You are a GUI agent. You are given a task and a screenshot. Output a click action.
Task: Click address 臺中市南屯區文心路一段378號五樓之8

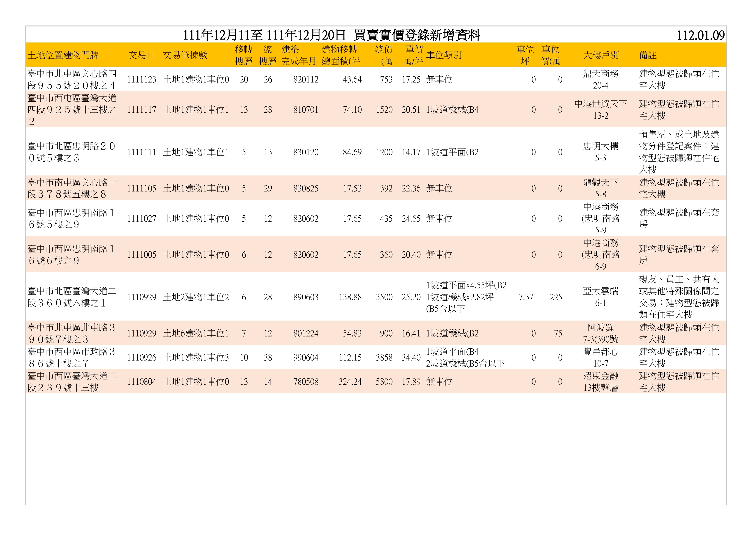[72, 188]
